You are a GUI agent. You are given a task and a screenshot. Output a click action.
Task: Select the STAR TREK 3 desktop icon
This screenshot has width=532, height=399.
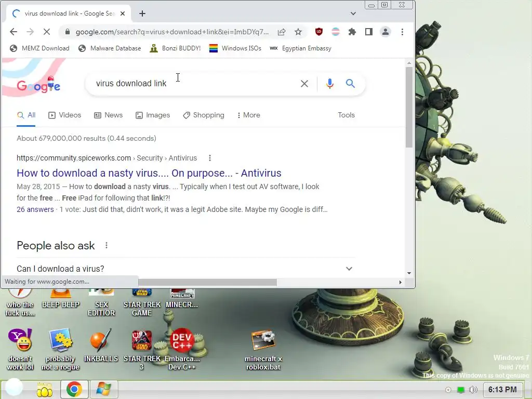142,350
